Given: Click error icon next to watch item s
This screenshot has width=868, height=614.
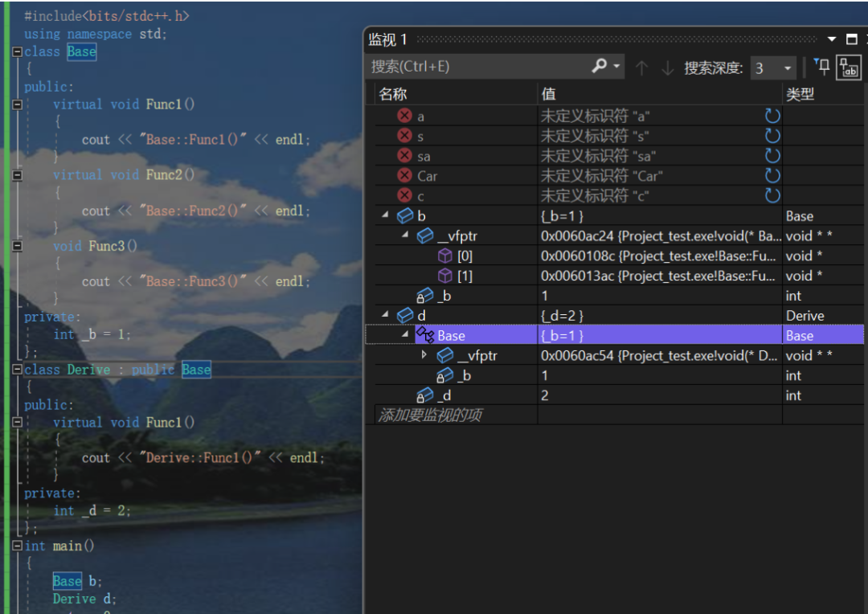Looking at the screenshot, I should point(404,136).
